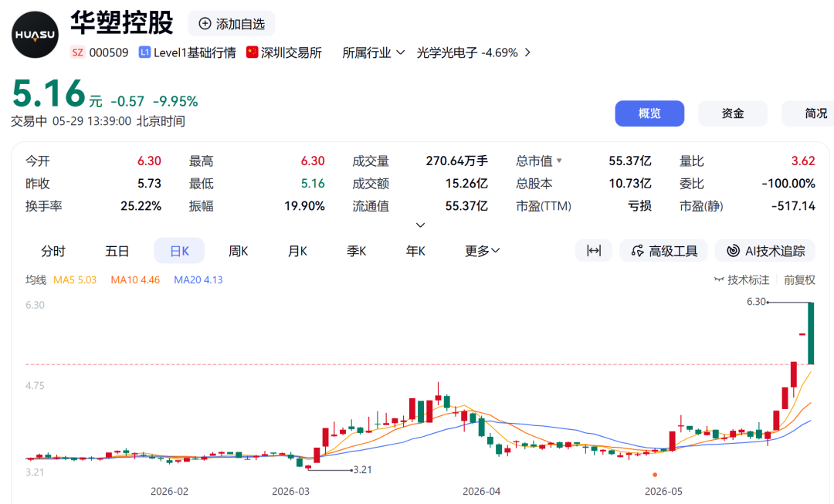Click the China flag exchange icon
This screenshot has width=834, height=504.
click(252, 52)
